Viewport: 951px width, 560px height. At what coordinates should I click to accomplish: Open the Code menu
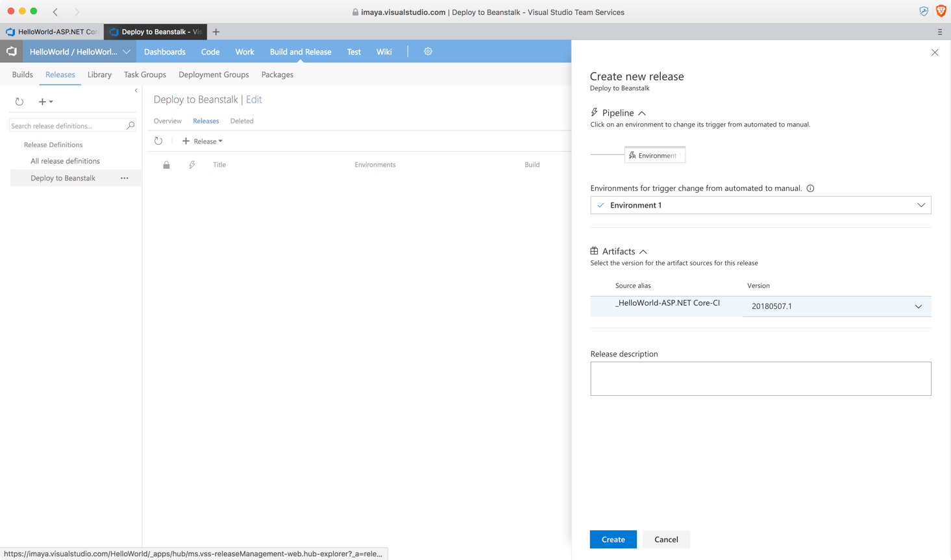tap(210, 52)
